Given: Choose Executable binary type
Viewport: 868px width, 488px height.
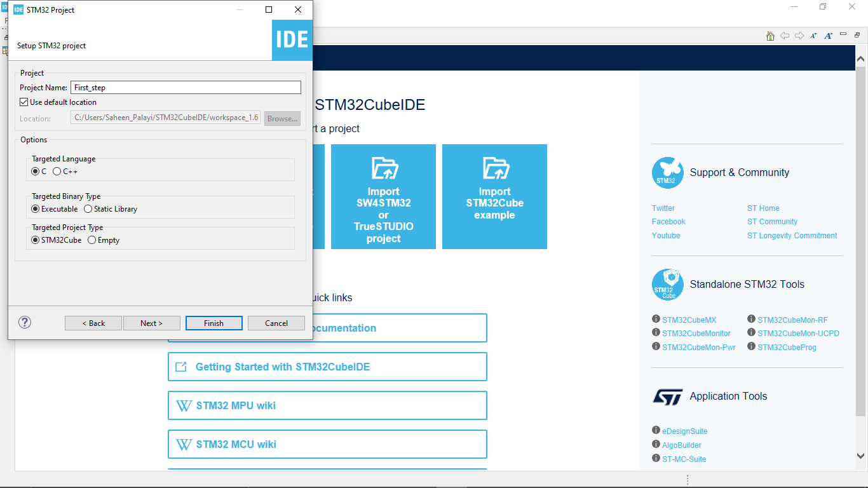Looking at the screenshot, I should [x=36, y=208].
